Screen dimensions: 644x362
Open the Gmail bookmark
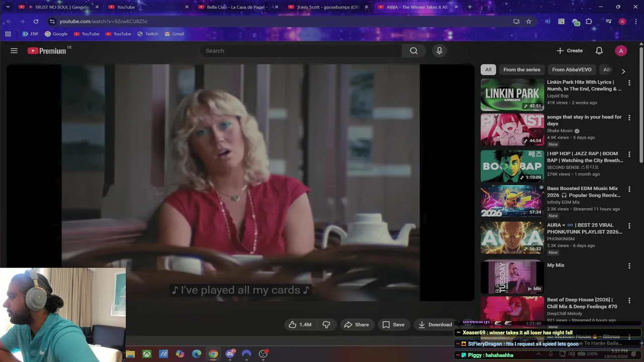[x=174, y=34]
